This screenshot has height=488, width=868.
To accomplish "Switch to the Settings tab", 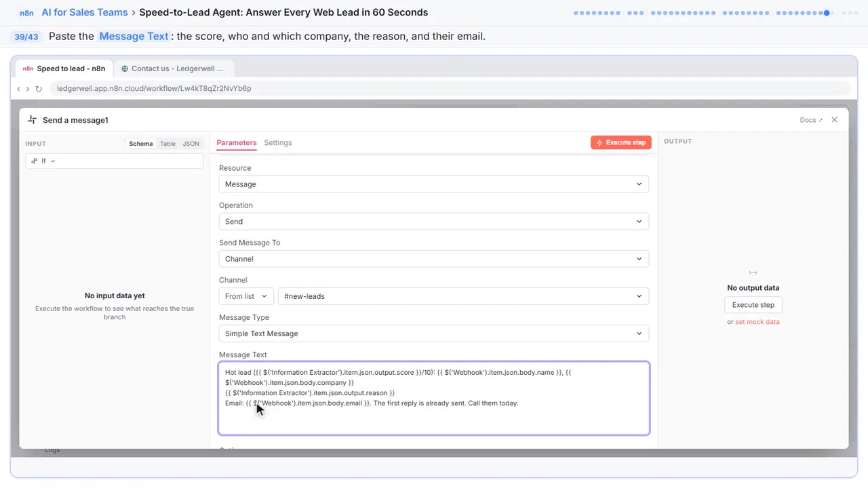I will click(278, 142).
